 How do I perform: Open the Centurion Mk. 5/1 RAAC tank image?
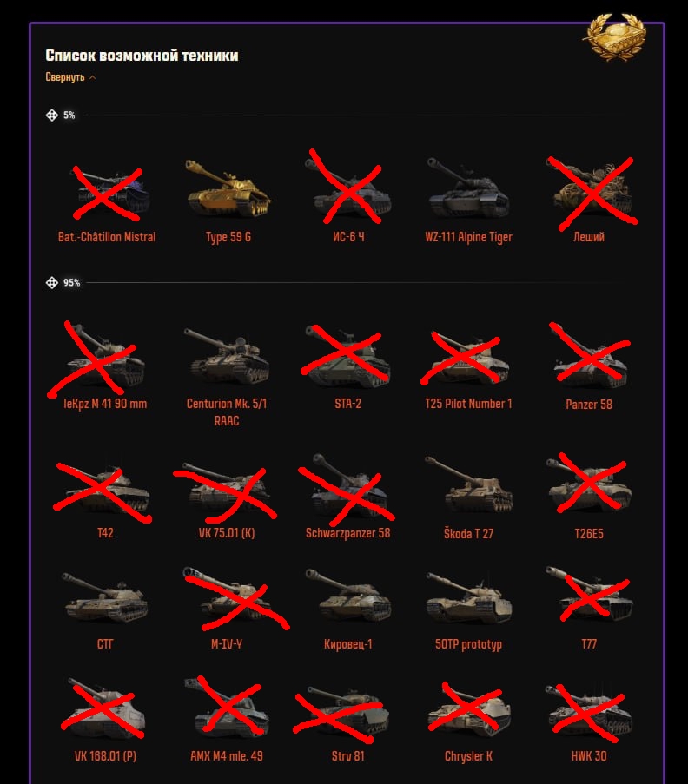tap(227, 356)
